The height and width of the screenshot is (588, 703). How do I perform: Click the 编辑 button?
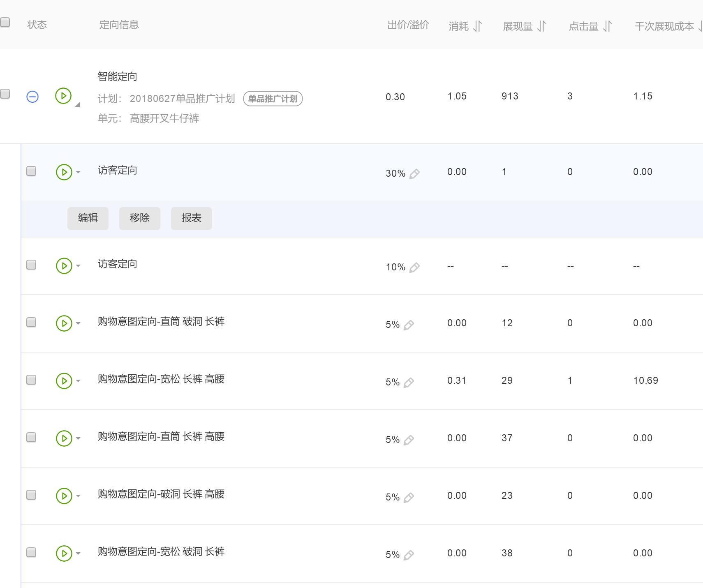tap(88, 218)
